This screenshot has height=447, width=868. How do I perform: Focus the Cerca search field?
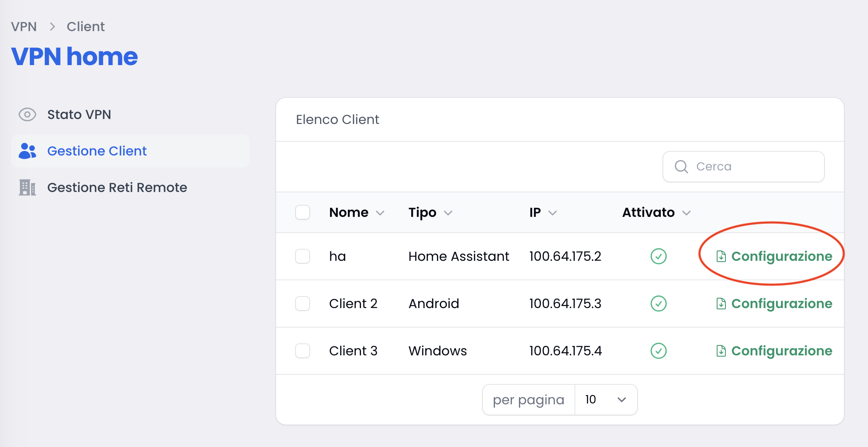743,167
